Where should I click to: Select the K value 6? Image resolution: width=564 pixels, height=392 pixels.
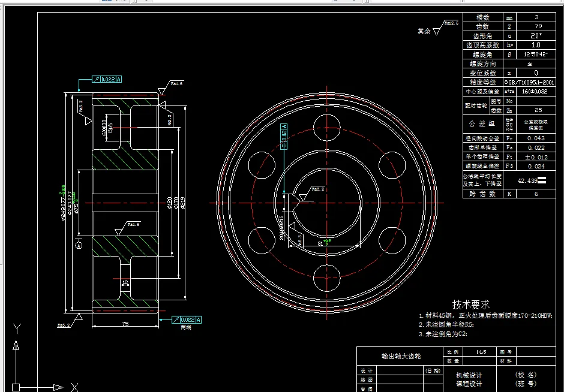click(x=536, y=194)
